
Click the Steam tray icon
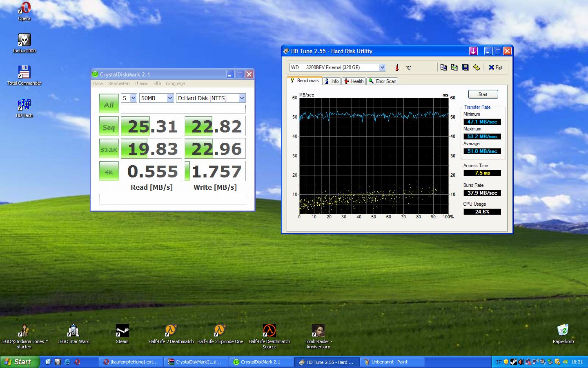tap(514, 362)
